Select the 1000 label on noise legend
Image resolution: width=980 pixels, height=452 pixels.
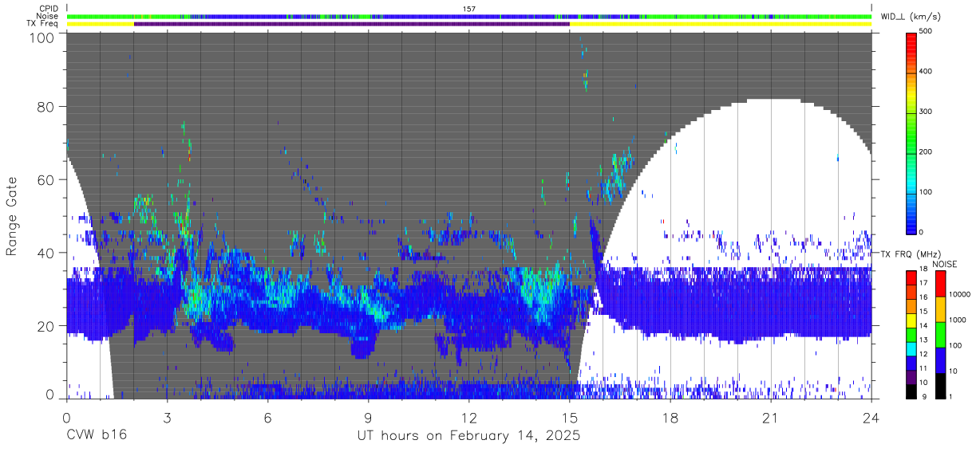click(958, 320)
